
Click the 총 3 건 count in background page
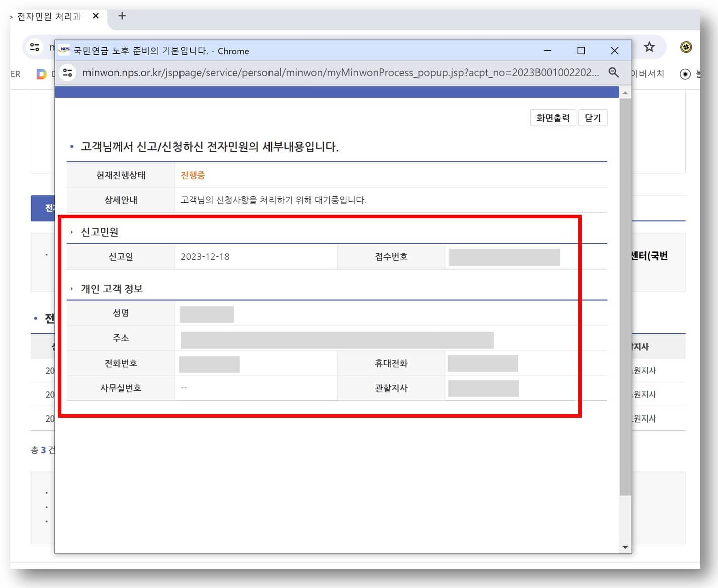pyautogui.click(x=43, y=450)
